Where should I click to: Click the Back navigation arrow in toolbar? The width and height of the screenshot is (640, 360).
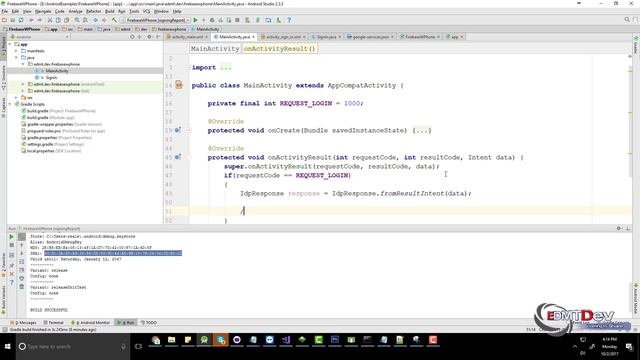pyautogui.click(x=96, y=20)
